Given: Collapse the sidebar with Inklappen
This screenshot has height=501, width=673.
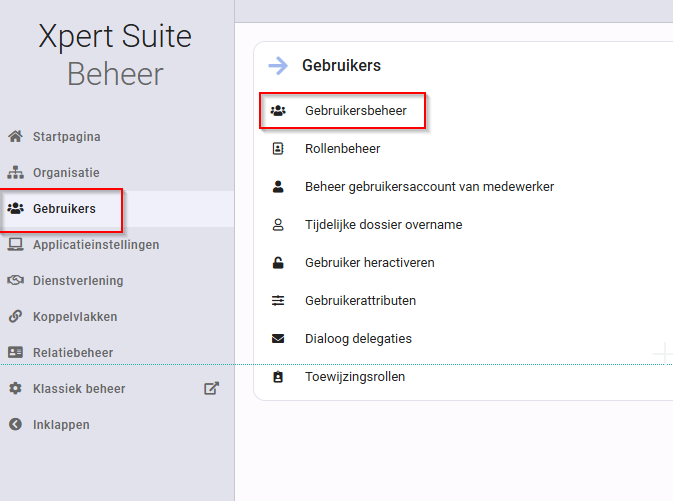Looking at the screenshot, I should 49,425.
